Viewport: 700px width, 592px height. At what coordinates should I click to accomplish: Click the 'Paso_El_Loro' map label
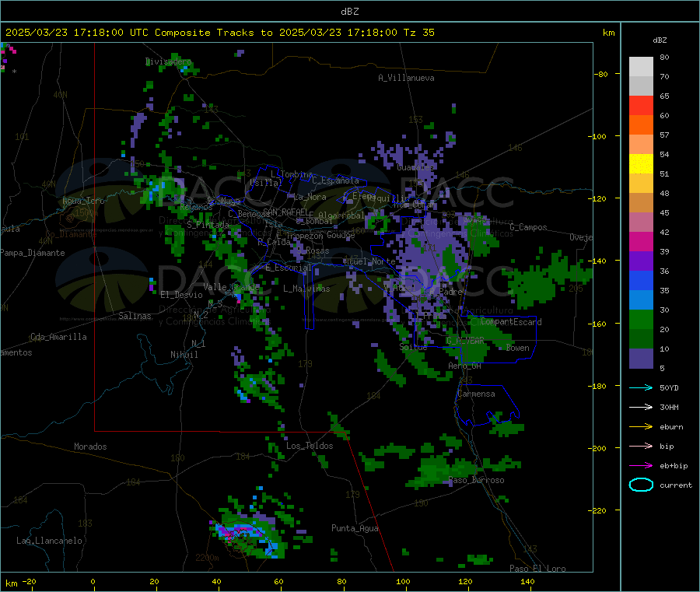click(537, 569)
